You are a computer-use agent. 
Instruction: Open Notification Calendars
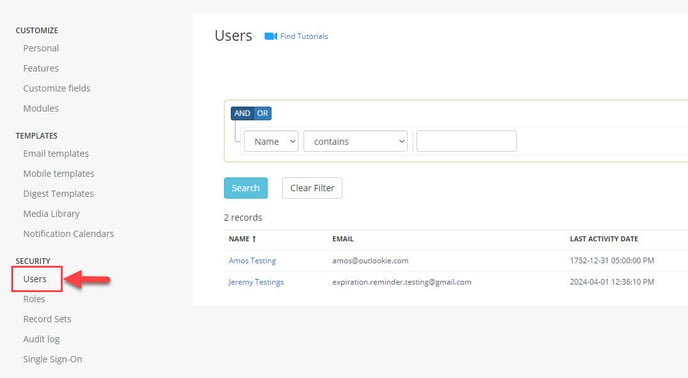click(68, 234)
